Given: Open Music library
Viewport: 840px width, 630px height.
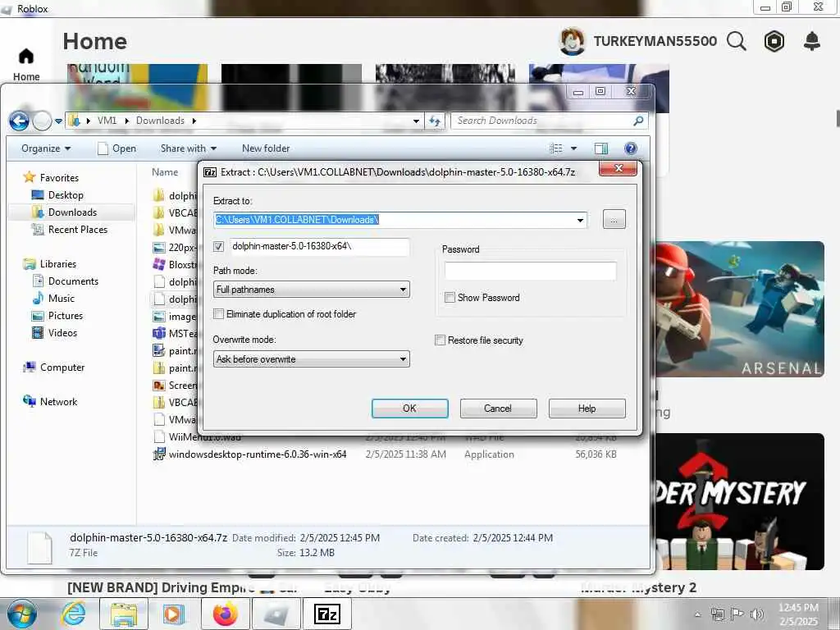Looking at the screenshot, I should (61, 299).
